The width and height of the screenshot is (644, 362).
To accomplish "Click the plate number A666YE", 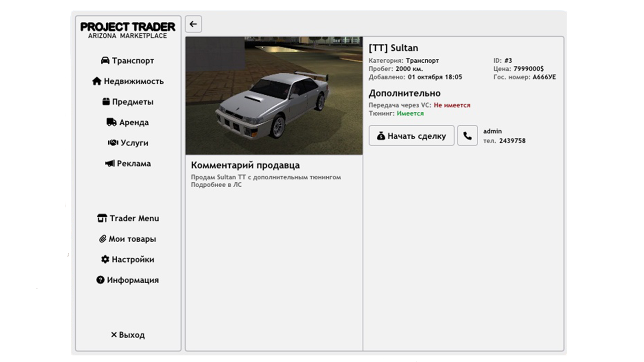I will [544, 77].
